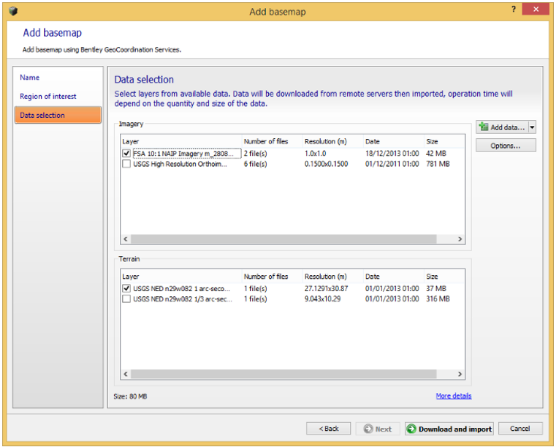Click the green Add data icon
The height and width of the screenshot is (447, 557).
[483, 127]
